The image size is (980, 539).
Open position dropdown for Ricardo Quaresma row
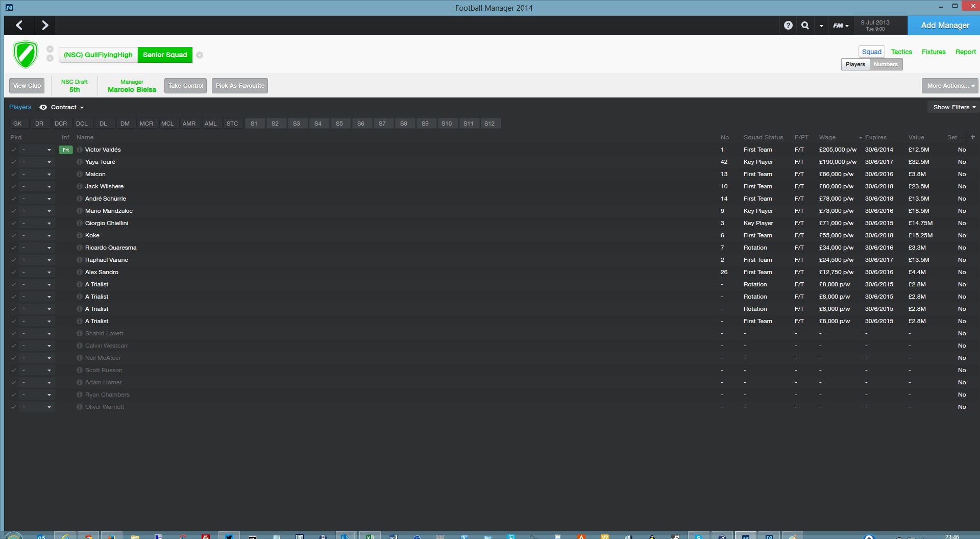click(x=36, y=248)
